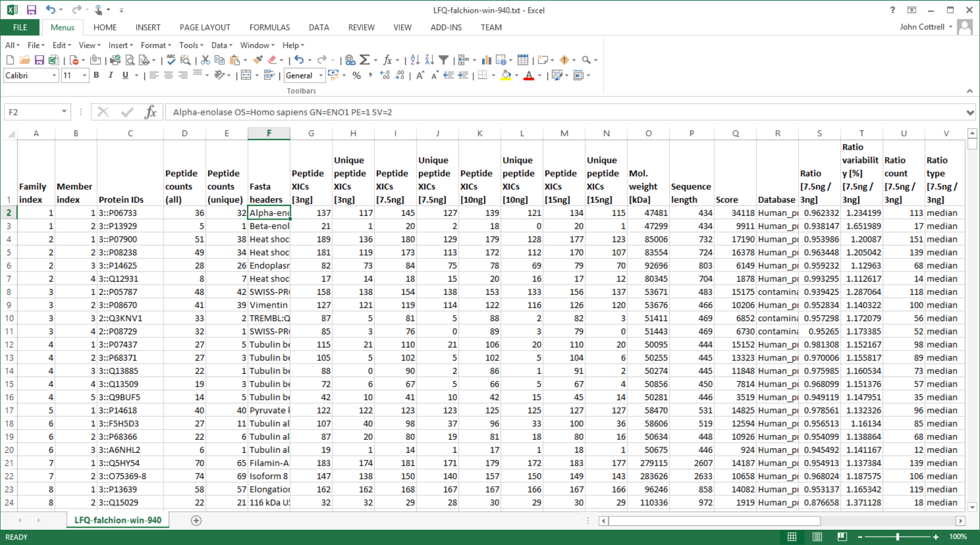Click the John Cottrell account name
The image size is (980, 545).
[921, 27]
